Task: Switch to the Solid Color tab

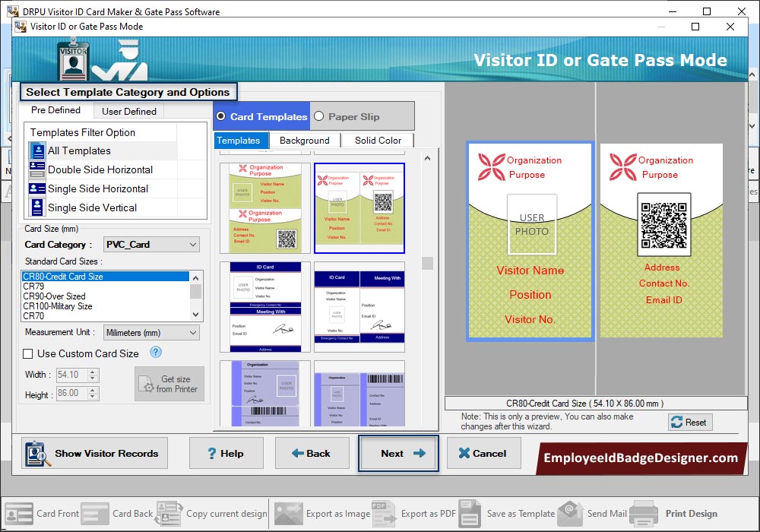Action: [x=378, y=140]
